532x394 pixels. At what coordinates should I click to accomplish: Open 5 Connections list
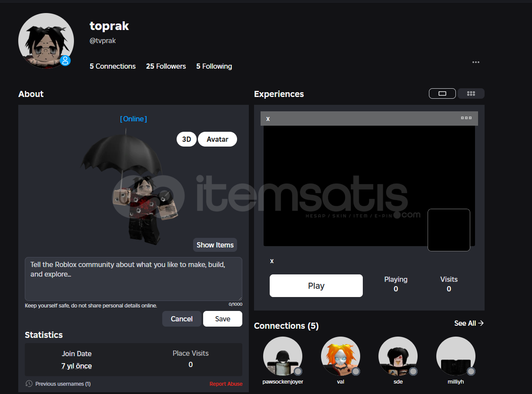click(113, 66)
